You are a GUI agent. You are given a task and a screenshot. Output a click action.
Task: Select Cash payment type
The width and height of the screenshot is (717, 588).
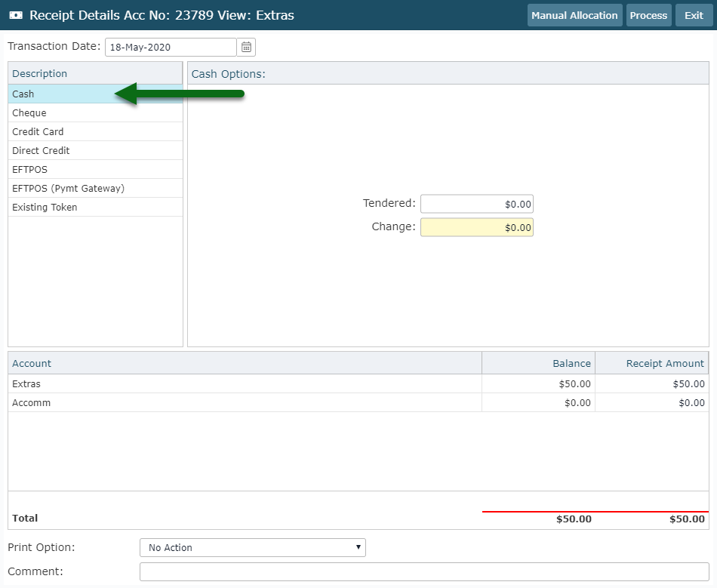coord(95,94)
